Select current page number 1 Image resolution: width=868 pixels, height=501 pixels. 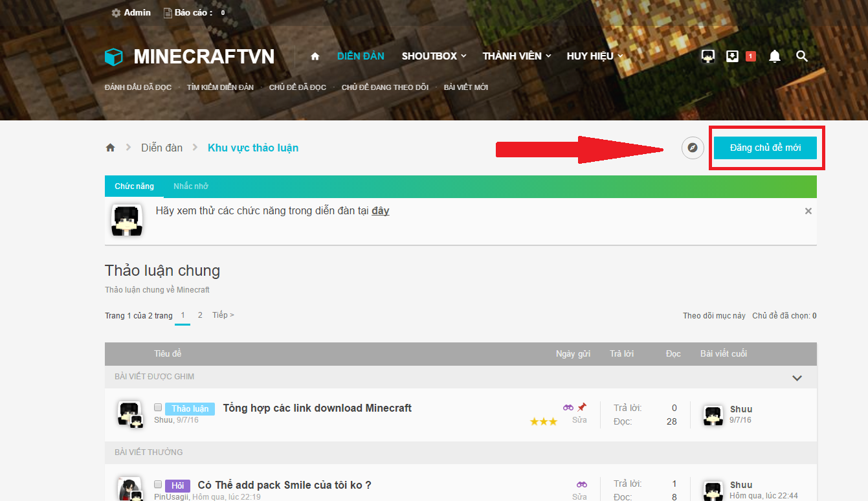pyautogui.click(x=183, y=315)
